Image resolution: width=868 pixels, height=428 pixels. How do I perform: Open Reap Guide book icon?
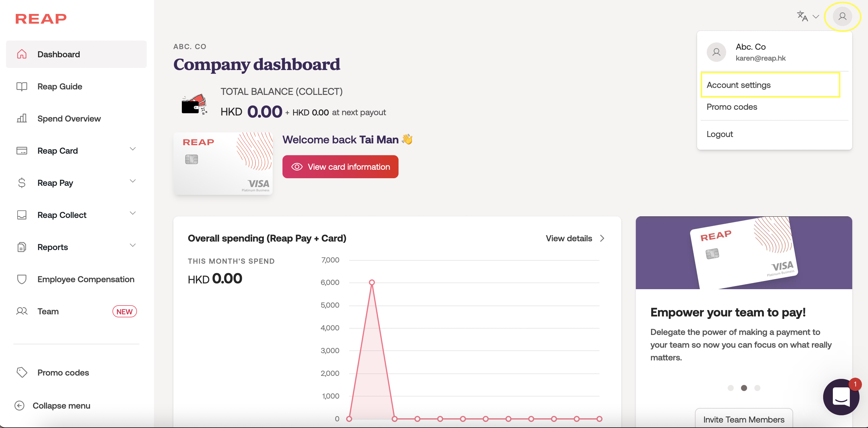click(22, 87)
